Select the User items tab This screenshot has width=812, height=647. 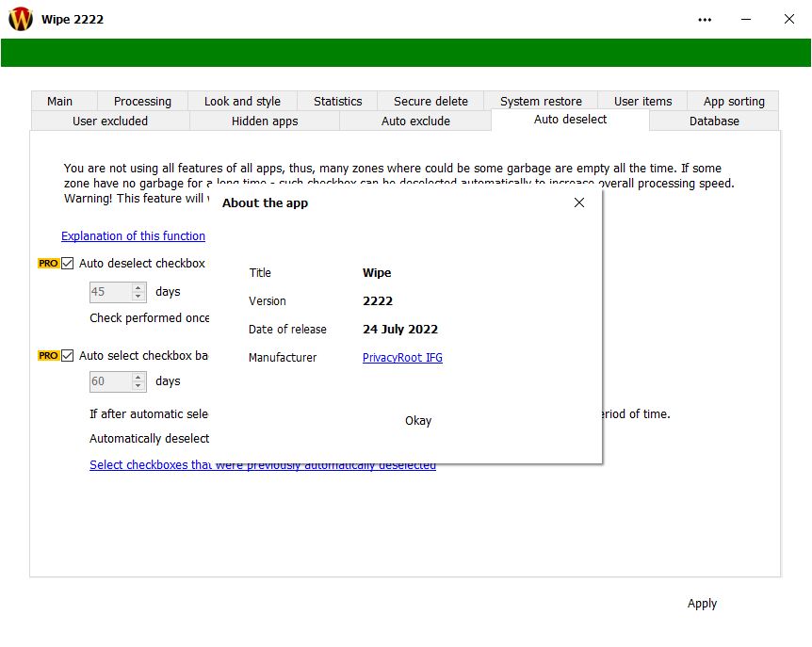[x=642, y=101]
